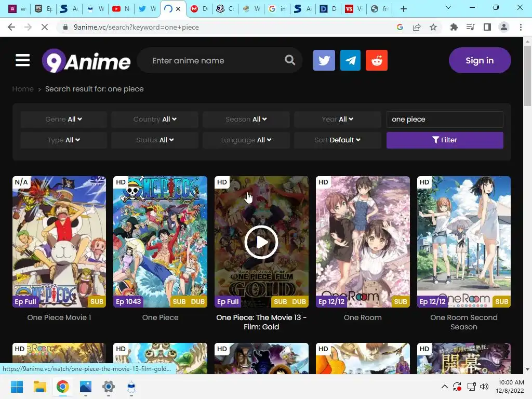
Task: Open the Windows Start menu
Action: point(17,387)
